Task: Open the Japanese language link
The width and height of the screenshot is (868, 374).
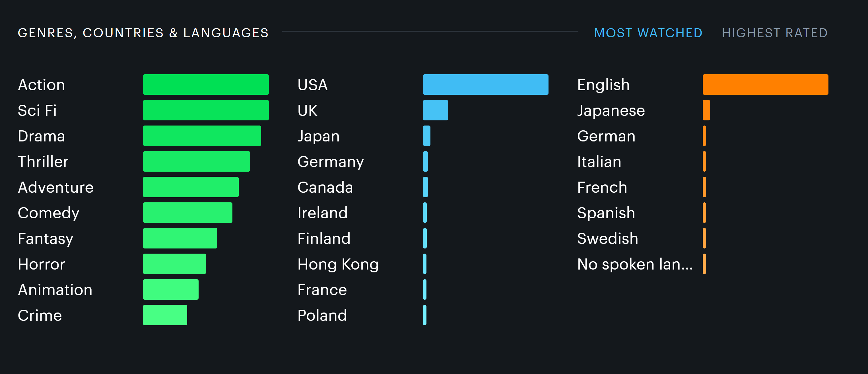Action: [611, 110]
